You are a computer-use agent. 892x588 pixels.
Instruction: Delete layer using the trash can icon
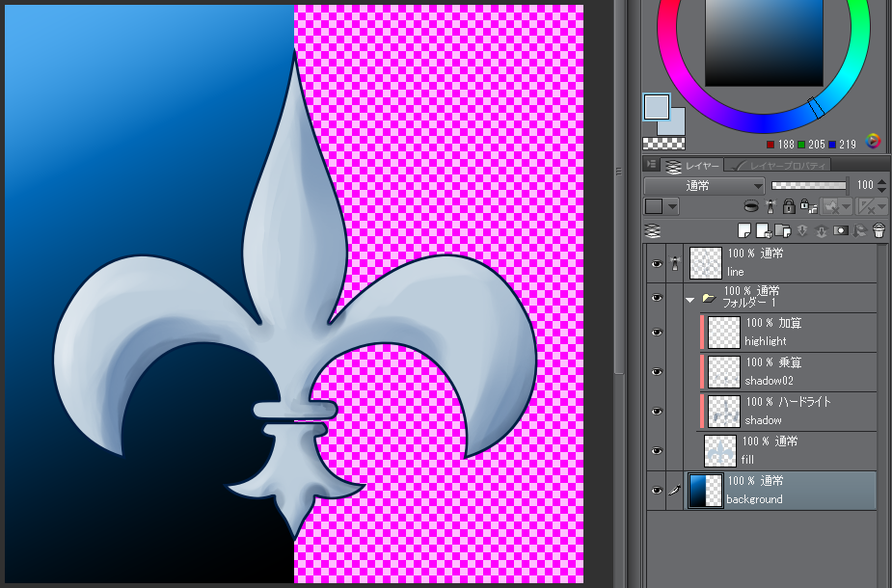point(878,230)
